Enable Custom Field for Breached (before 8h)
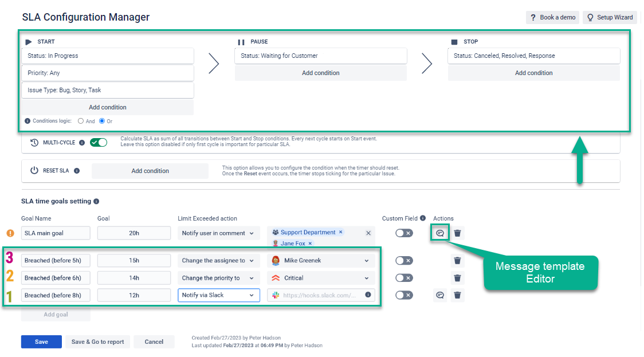 (x=404, y=295)
